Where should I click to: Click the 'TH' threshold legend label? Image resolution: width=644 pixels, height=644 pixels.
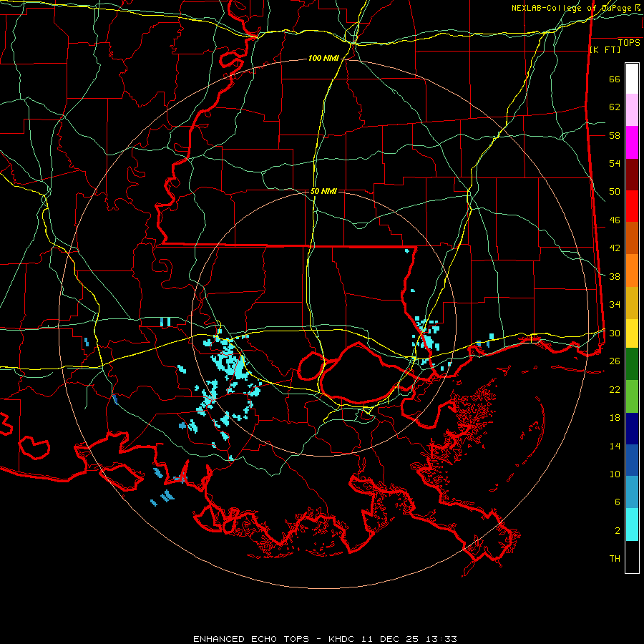pyautogui.click(x=615, y=559)
